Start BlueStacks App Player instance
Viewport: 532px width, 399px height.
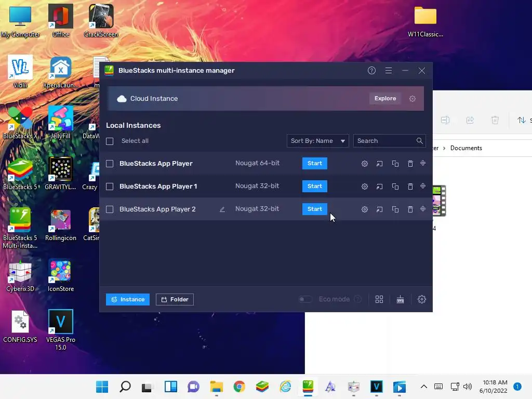[x=314, y=163]
